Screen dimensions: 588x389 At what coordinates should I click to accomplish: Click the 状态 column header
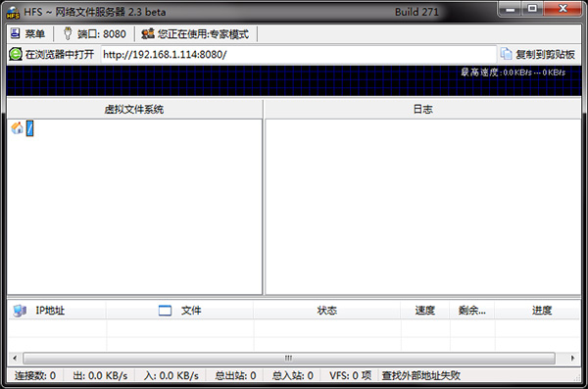tap(327, 311)
